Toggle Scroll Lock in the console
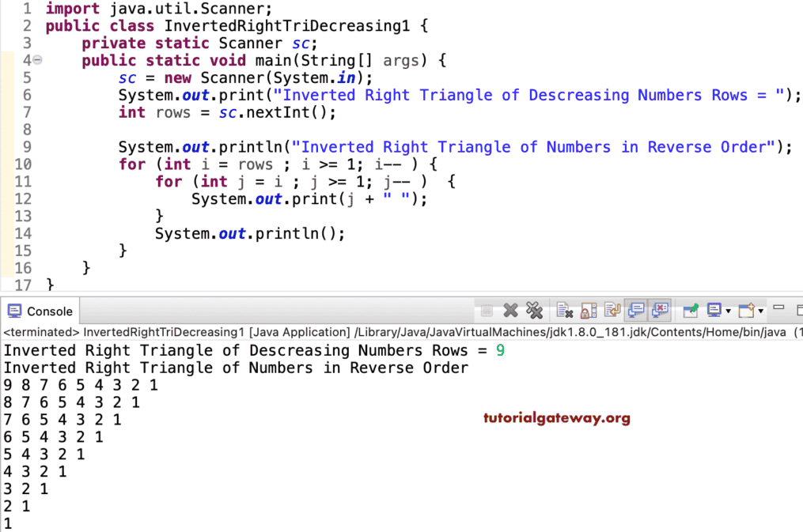The height and width of the screenshot is (532, 803). tap(589, 310)
